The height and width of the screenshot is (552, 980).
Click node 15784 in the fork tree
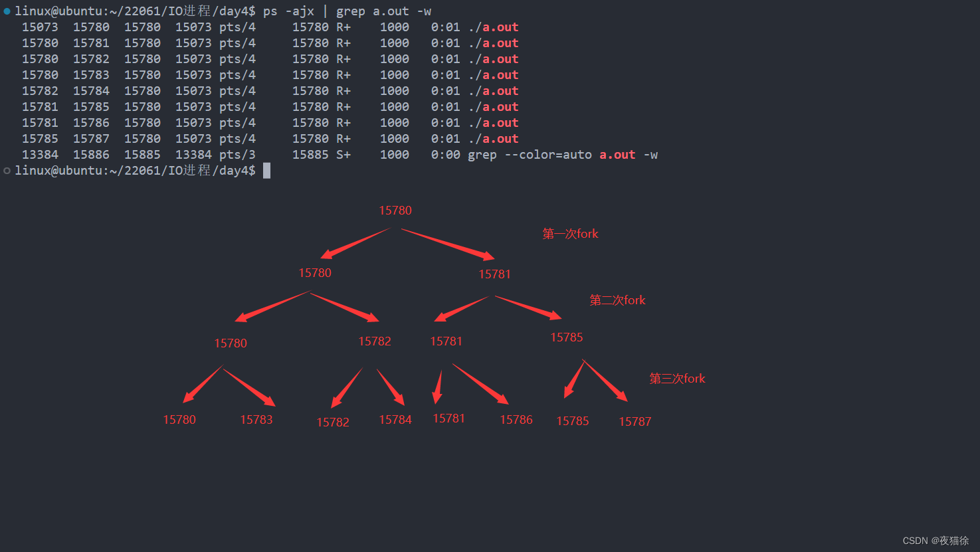pos(395,420)
